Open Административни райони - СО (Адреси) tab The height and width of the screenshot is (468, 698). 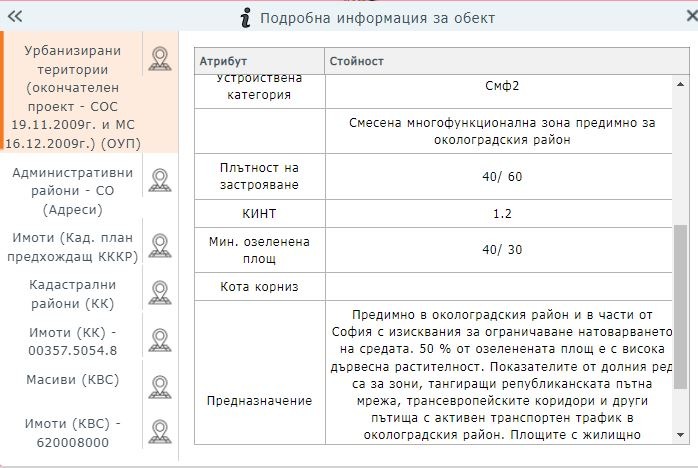pos(72,191)
